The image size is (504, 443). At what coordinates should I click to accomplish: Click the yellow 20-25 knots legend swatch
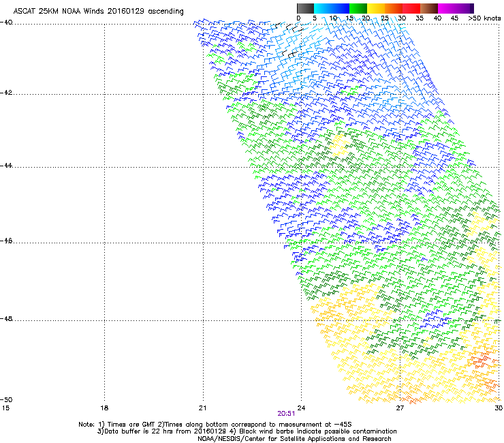point(376,9)
